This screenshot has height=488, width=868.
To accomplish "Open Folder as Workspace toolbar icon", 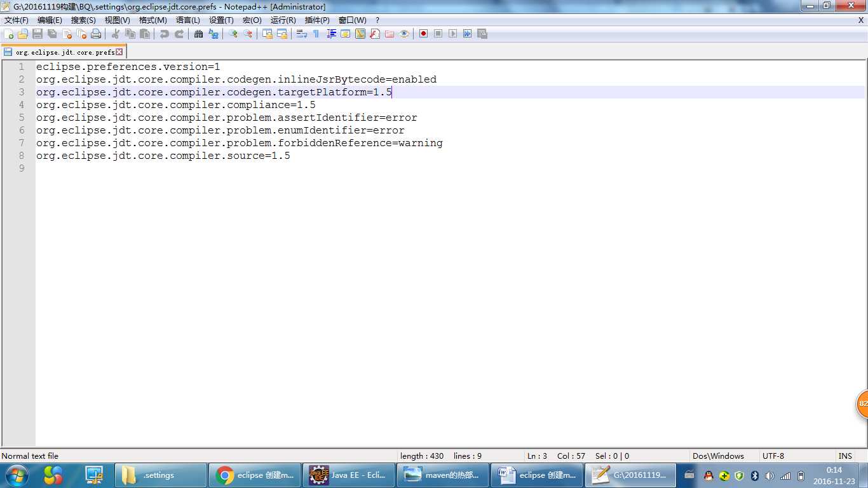I will (390, 34).
